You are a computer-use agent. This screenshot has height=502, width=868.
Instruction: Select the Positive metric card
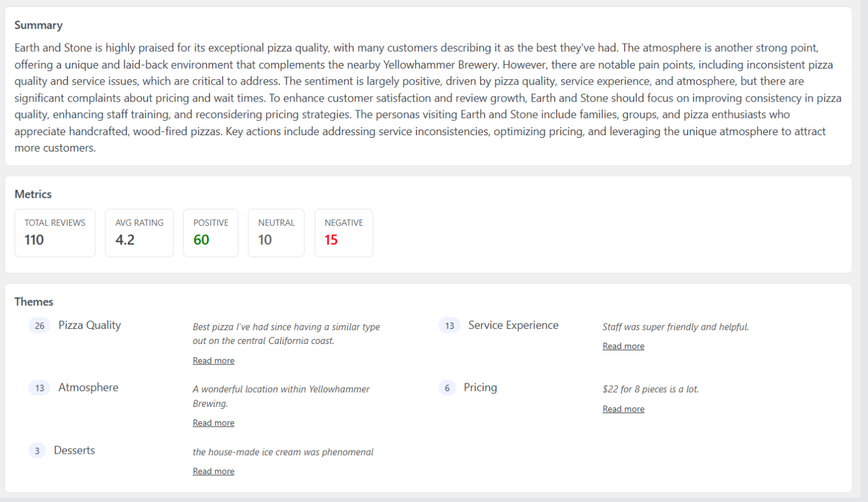click(x=210, y=233)
